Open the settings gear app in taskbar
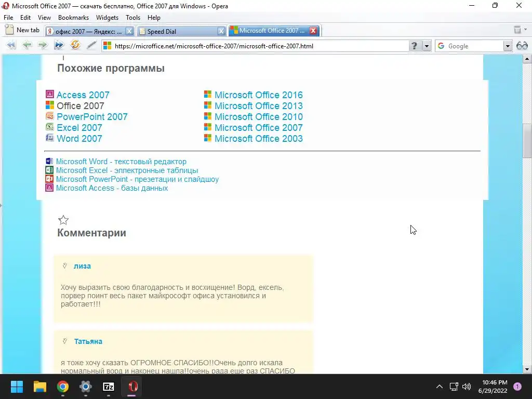The height and width of the screenshot is (399, 532). (86, 387)
